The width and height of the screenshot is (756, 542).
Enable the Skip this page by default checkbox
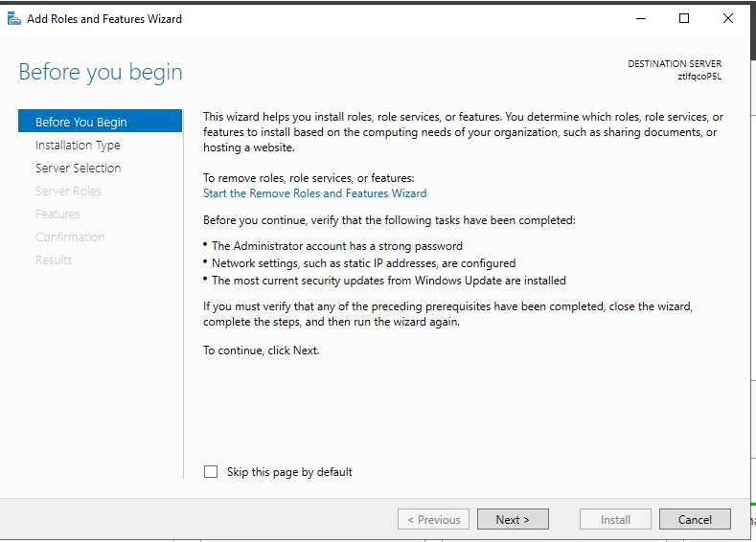coord(211,472)
